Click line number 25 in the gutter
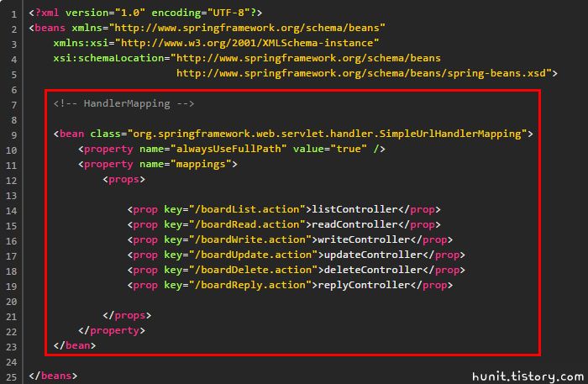This screenshot has height=384, width=588. [x=11, y=377]
